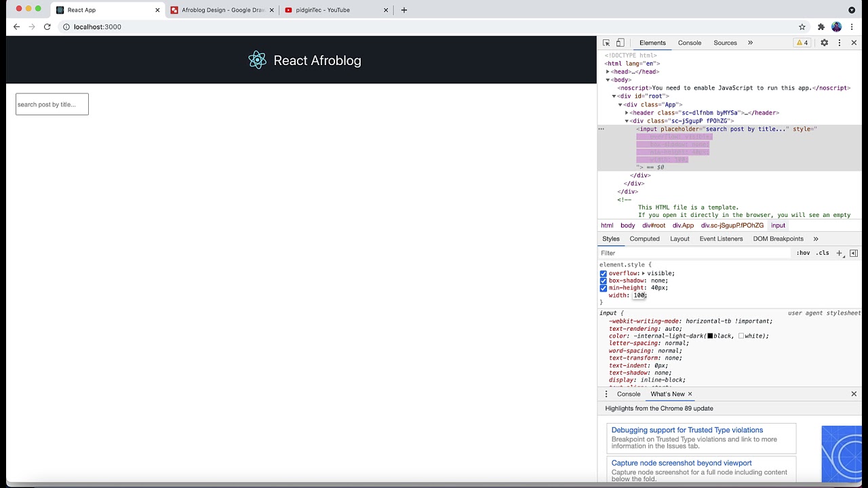Image resolution: width=868 pixels, height=488 pixels.
Task: Uncheck the box-shadow property checkbox
Action: (603, 281)
